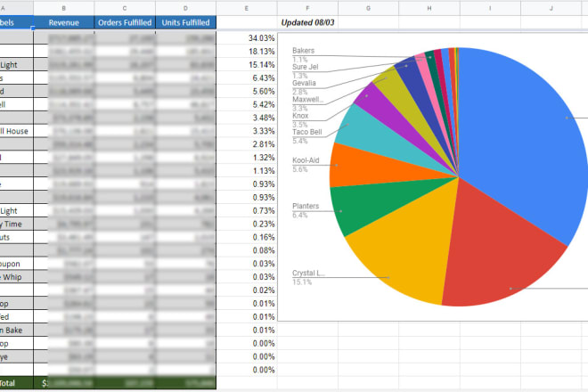Select the 15.14% cell
This screenshot has height=392, width=588.
click(247, 64)
